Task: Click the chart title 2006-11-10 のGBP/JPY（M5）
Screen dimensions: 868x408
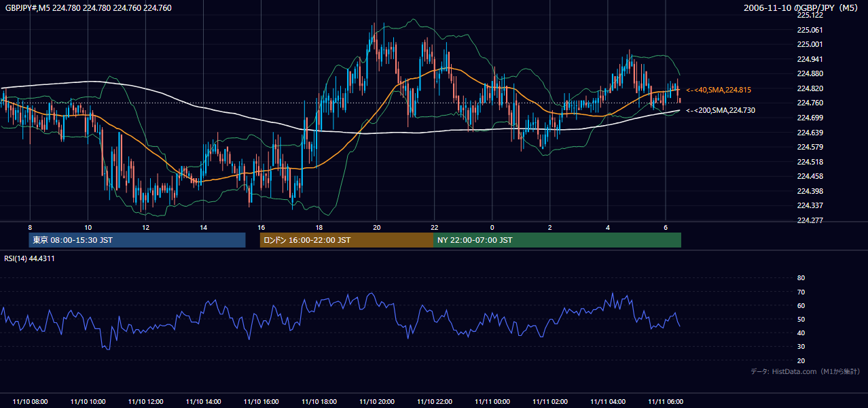Action: [x=802, y=8]
